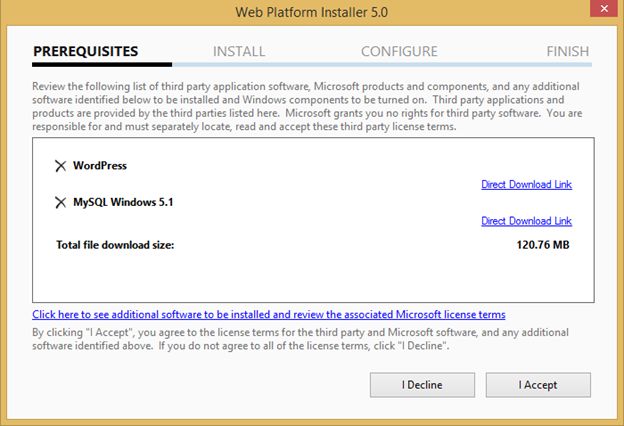Click the X icon beside WordPress
The height and width of the screenshot is (426, 624).
(61, 166)
